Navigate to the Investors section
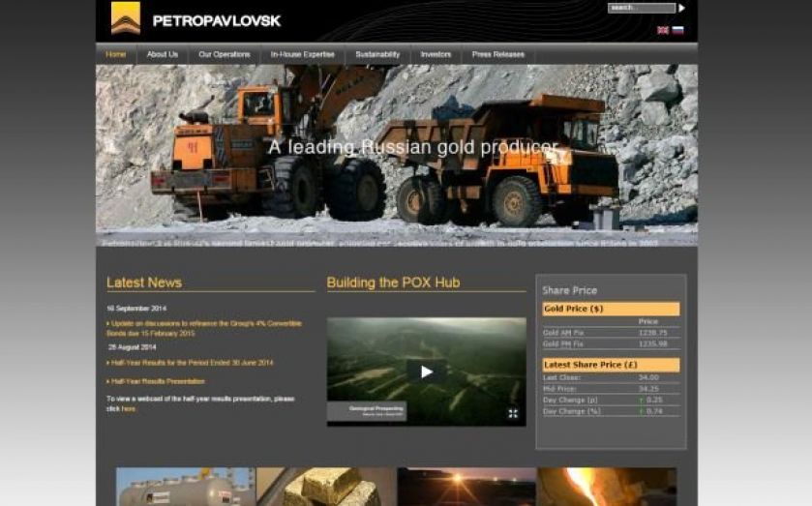 436,55
